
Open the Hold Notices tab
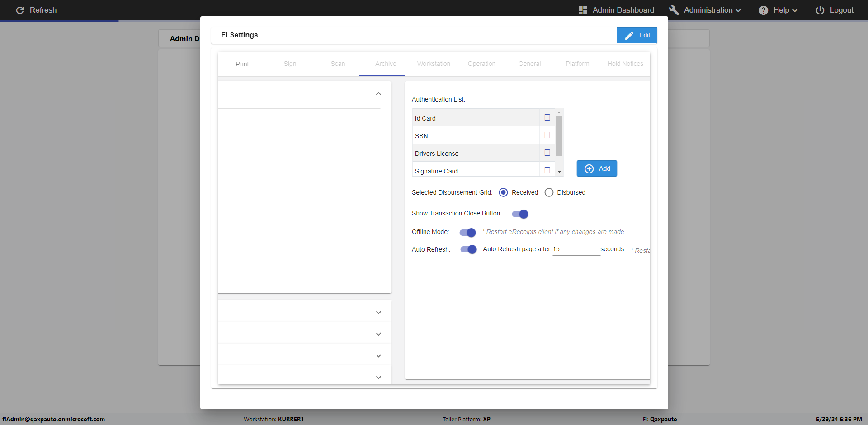[625, 64]
